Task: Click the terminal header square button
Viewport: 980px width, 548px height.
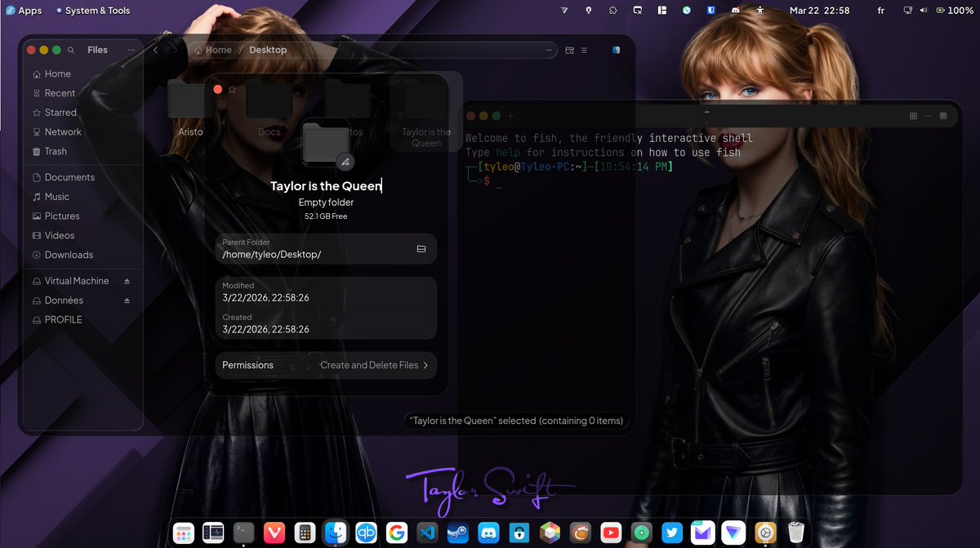Action: [x=943, y=116]
